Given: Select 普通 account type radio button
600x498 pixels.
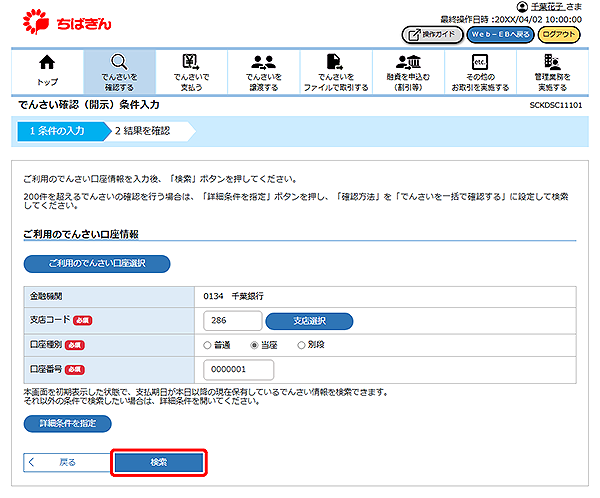Looking at the screenshot, I should [208, 345].
